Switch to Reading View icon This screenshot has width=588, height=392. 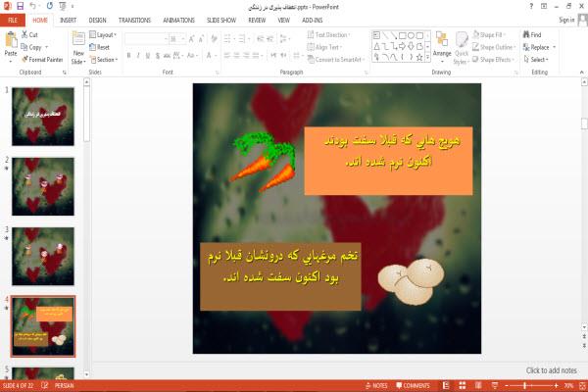click(x=478, y=385)
